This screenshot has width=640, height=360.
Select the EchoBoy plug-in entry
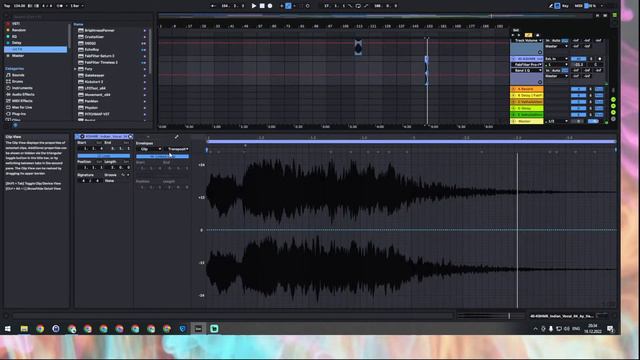coord(92,50)
